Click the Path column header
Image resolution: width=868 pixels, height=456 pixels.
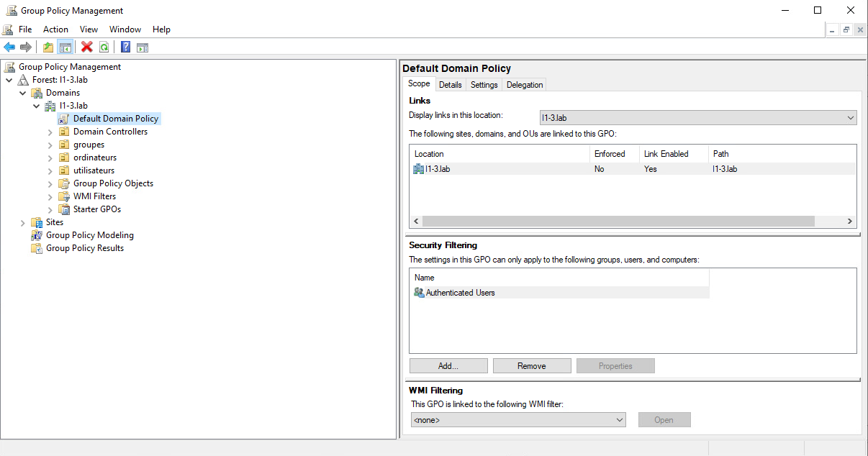(782, 154)
